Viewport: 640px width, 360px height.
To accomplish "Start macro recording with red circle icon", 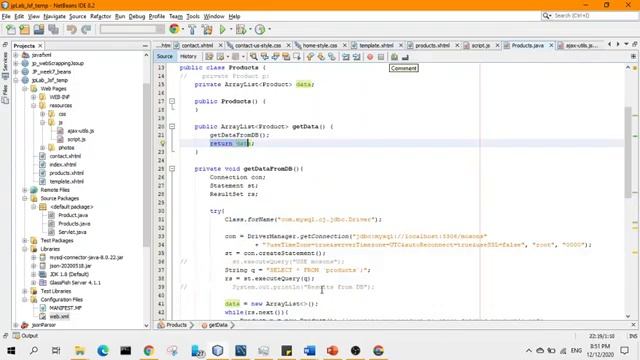I will pos(370,57).
